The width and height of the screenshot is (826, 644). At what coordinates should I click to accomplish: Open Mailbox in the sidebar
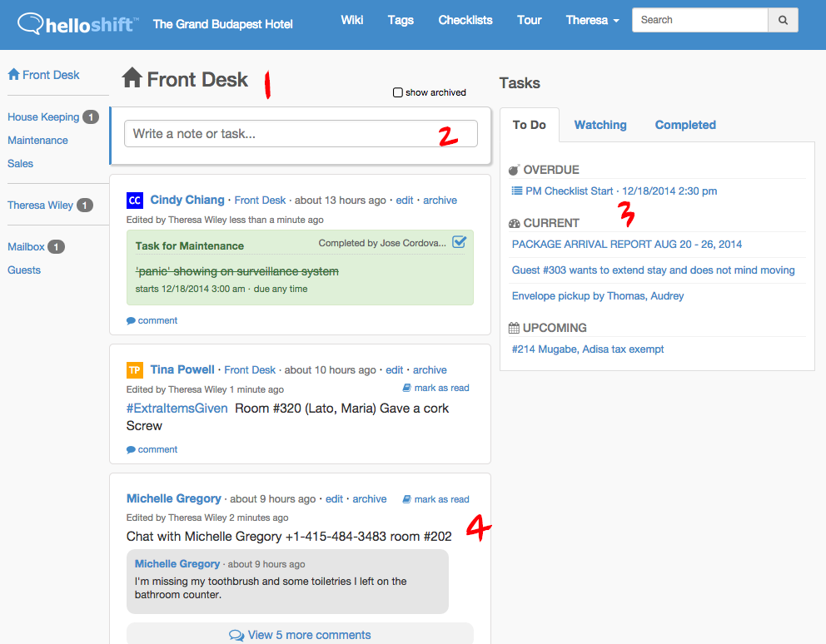point(26,246)
